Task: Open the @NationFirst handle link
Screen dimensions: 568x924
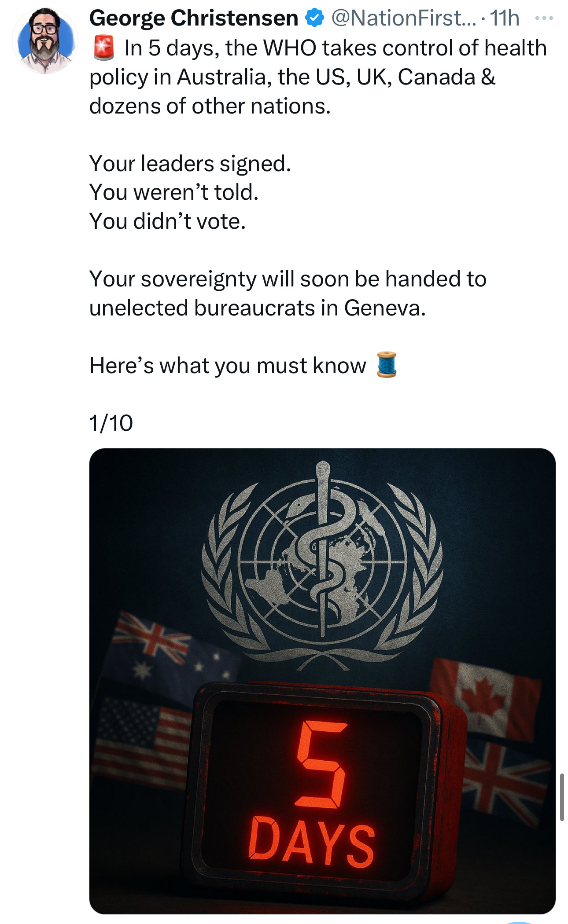Action: click(403, 18)
